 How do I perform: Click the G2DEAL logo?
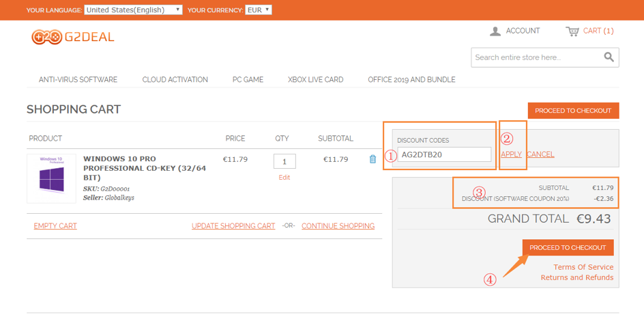(x=73, y=37)
